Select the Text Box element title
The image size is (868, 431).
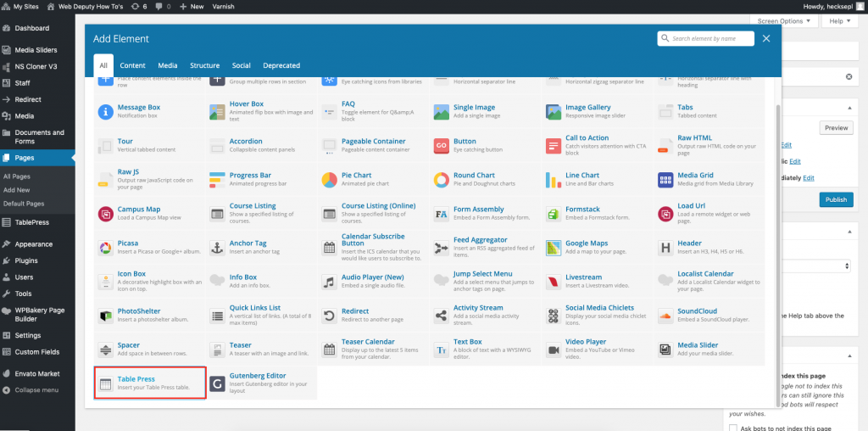tap(468, 342)
